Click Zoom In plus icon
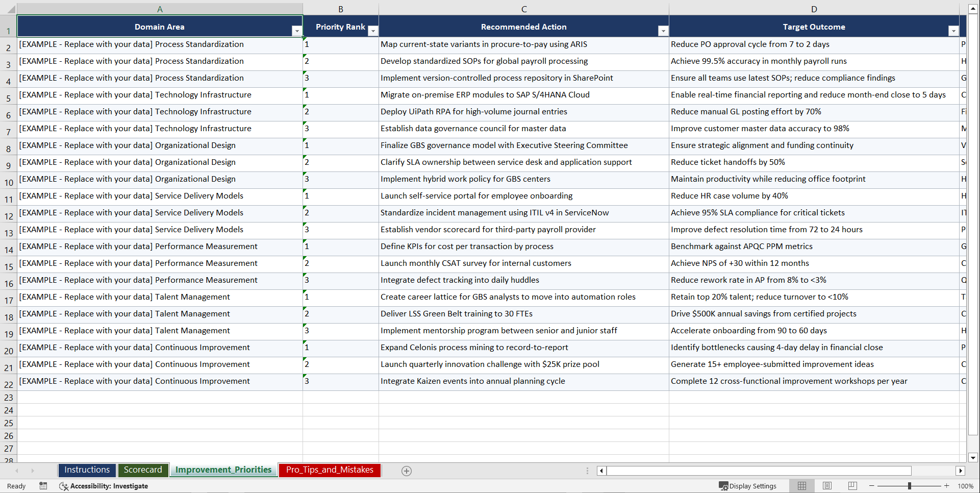Viewport: 980px width, 493px height. click(x=946, y=486)
